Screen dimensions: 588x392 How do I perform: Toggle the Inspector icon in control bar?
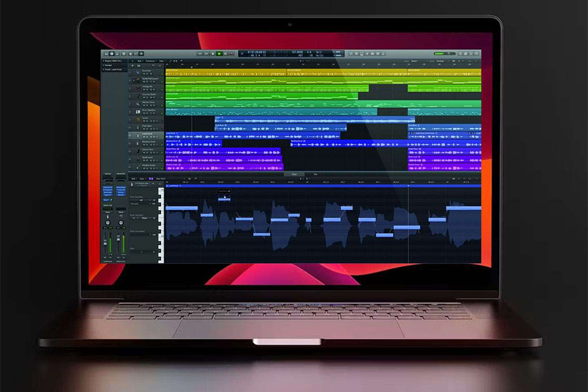pyautogui.click(x=111, y=54)
